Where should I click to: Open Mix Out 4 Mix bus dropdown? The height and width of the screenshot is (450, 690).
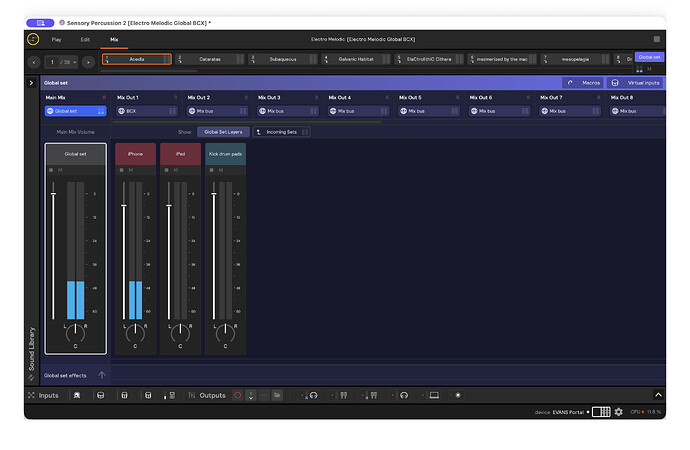click(359, 111)
